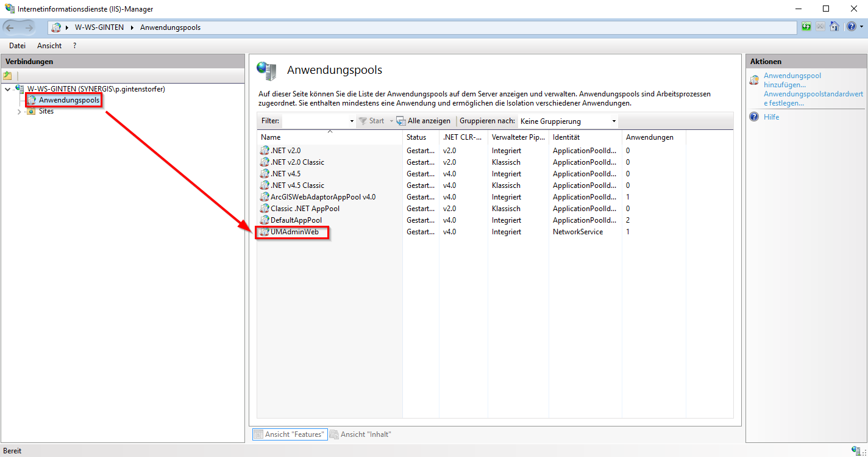Open the Ansicht menu

(49, 45)
